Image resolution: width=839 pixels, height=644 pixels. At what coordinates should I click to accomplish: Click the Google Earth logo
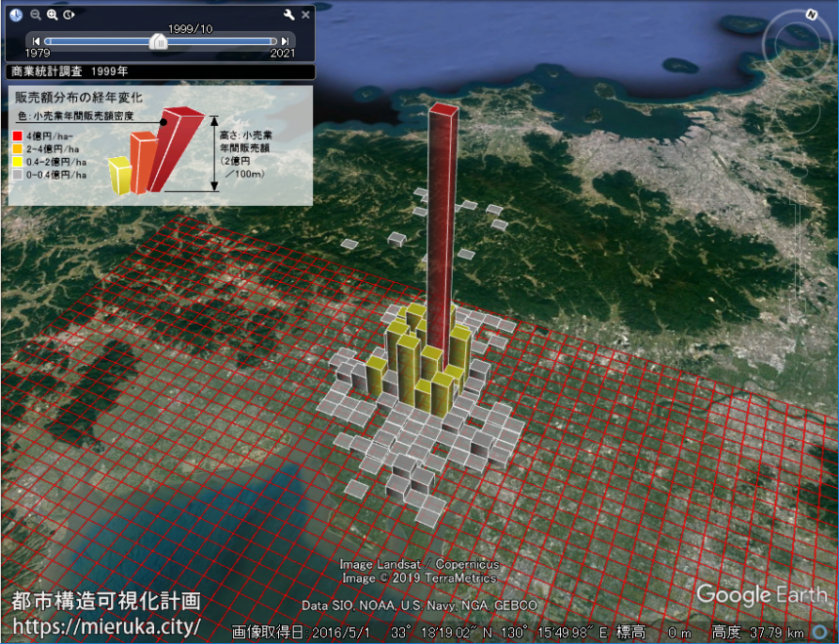click(761, 594)
